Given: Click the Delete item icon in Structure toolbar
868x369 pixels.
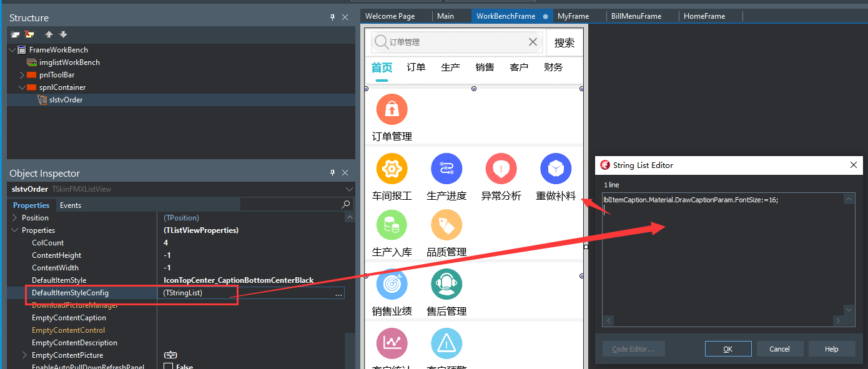Looking at the screenshot, I should (29, 34).
